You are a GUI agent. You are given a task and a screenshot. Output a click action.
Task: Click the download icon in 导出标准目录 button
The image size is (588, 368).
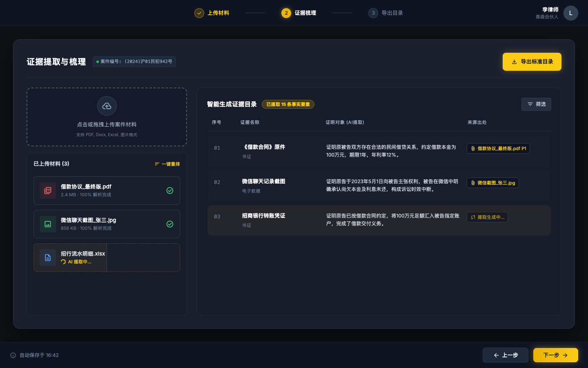tap(514, 62)
